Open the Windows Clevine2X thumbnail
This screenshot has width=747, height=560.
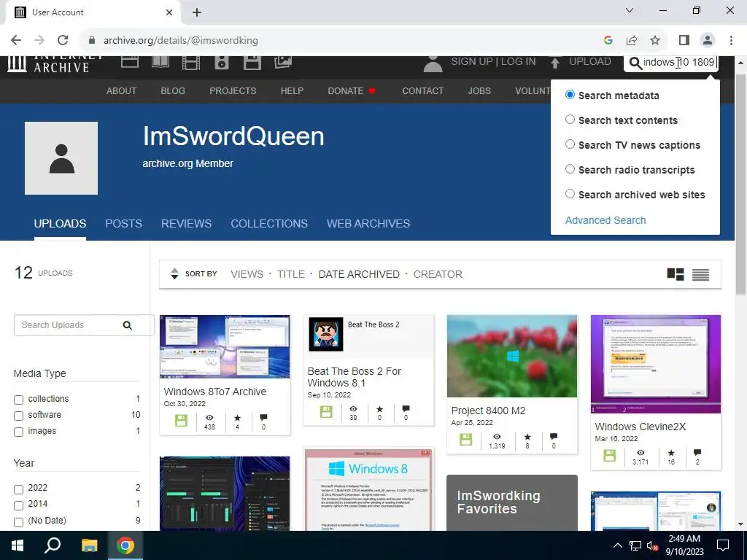coord(656,364)
